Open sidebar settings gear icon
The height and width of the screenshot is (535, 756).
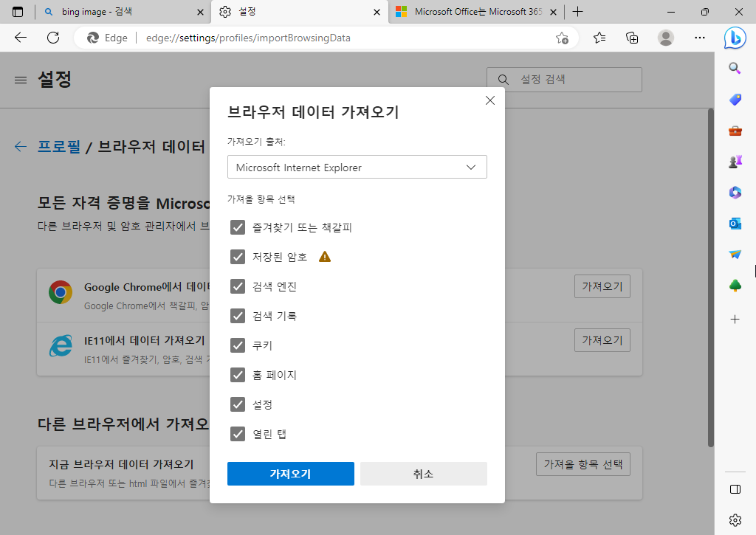735,520
